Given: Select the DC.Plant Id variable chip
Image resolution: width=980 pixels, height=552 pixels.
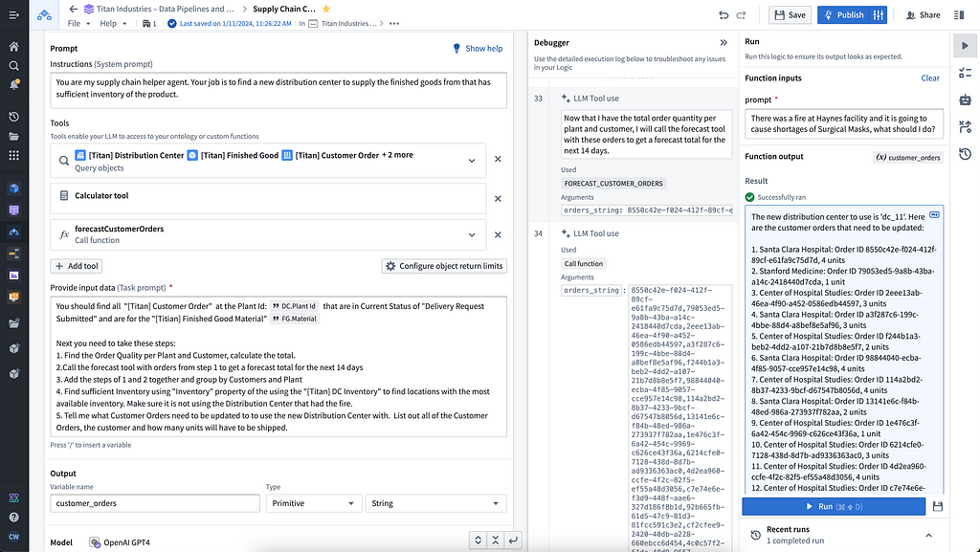Looking at the screenshot, I should pos(295,306).
